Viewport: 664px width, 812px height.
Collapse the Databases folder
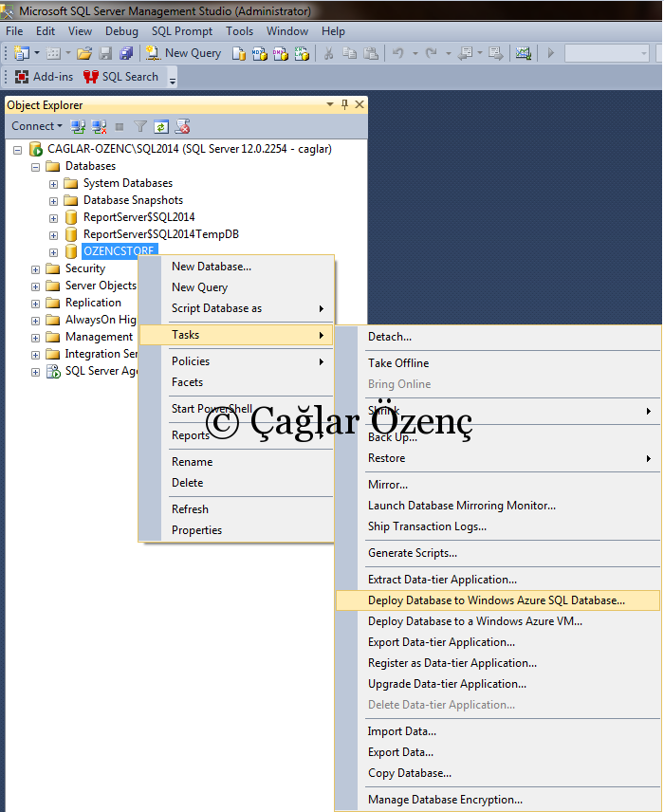pos(35,167)
